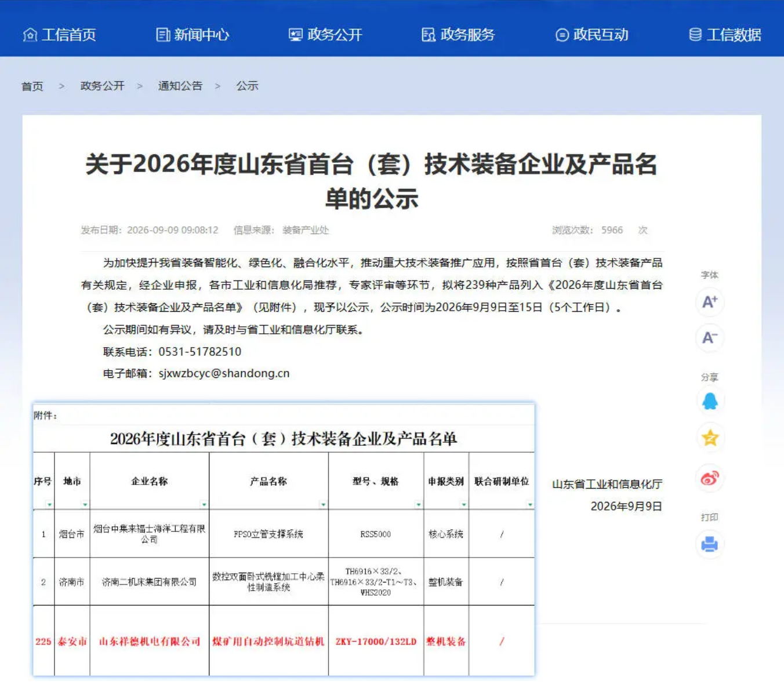Click 整机装备 in the 济南市 row
This screenshot has height=692, width=784.
pyautogui.click(x=446, y=582)
